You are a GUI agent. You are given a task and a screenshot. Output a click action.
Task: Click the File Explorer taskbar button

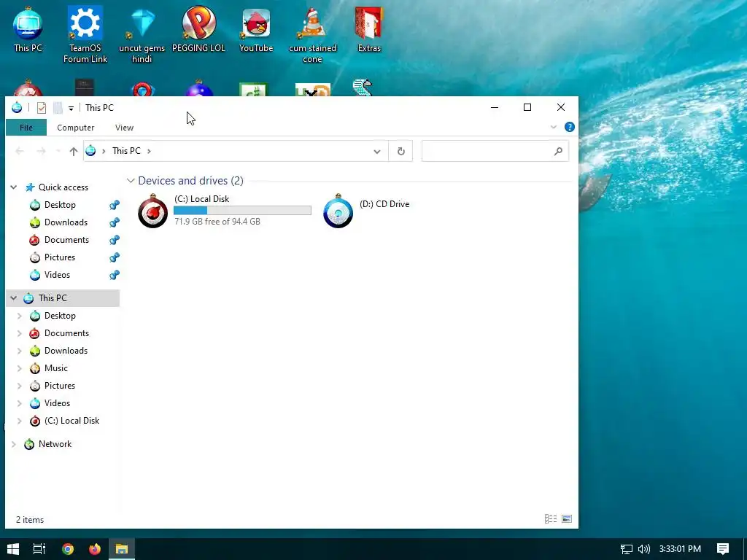click(x=122, y=549)
